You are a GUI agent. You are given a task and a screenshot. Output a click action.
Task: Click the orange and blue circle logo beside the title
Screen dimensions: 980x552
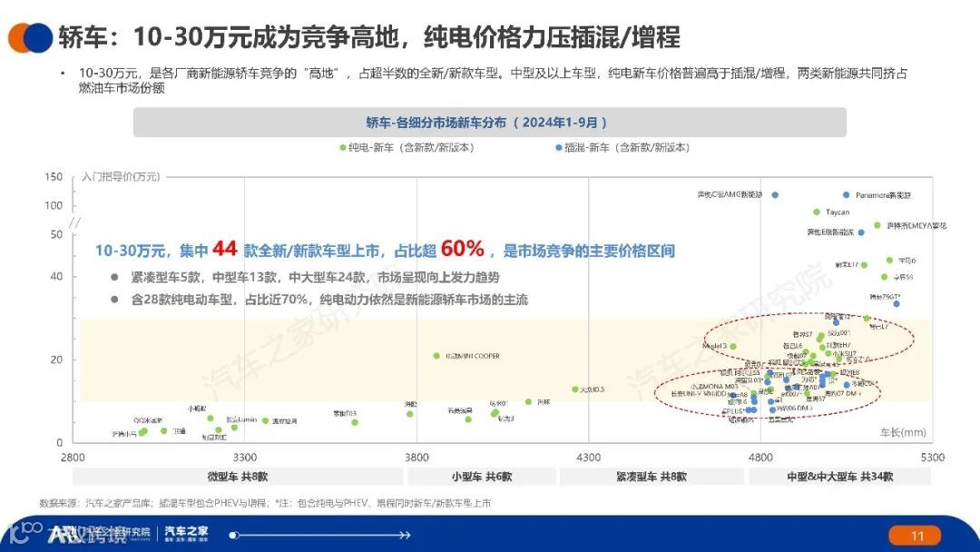pos(30,37)
